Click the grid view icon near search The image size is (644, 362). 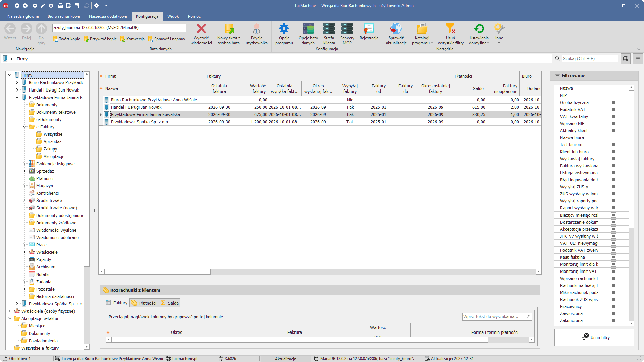click(626, 59)
